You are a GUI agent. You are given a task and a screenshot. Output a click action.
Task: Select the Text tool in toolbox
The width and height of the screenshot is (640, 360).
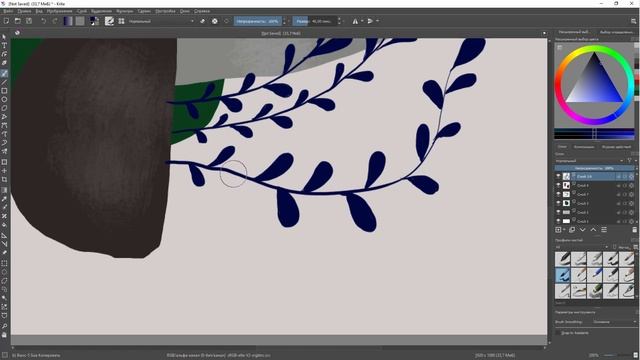click(x=4, y=45)
